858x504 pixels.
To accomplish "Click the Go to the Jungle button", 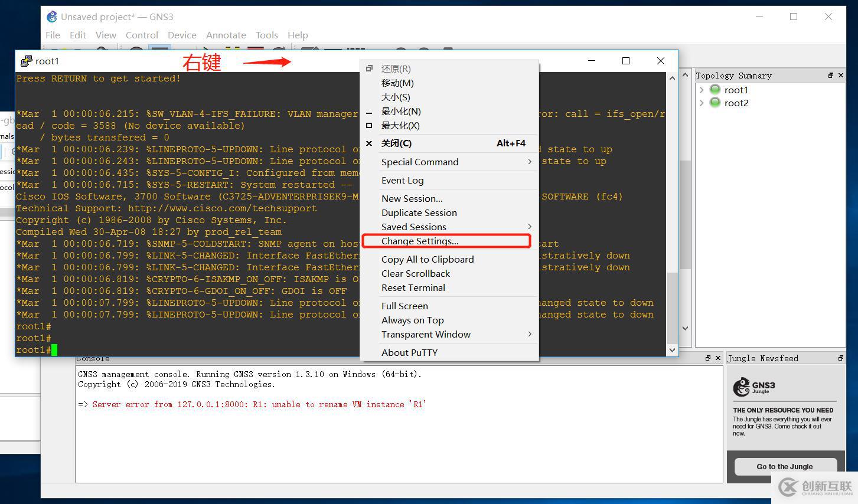I will click(785, 466).
